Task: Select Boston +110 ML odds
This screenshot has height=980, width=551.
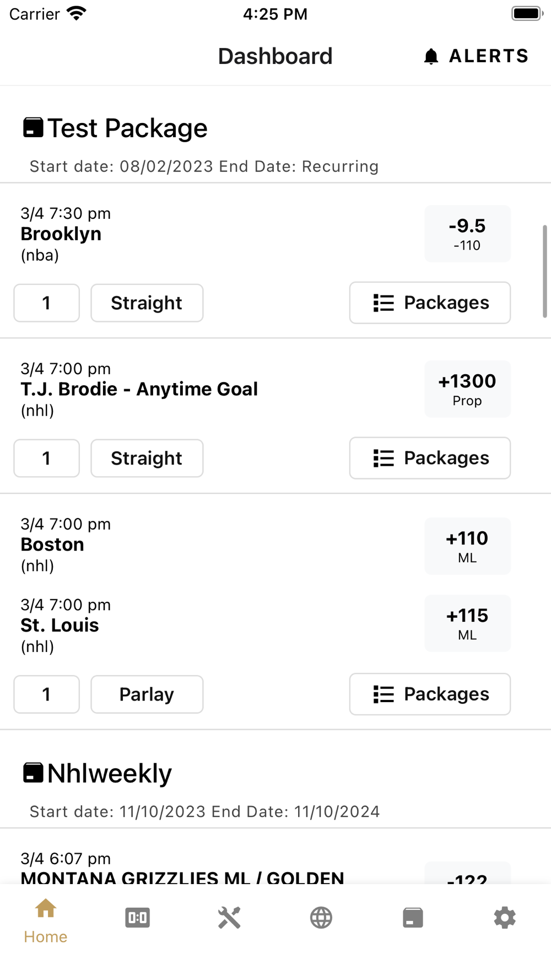Action: [x=467, y=546]
